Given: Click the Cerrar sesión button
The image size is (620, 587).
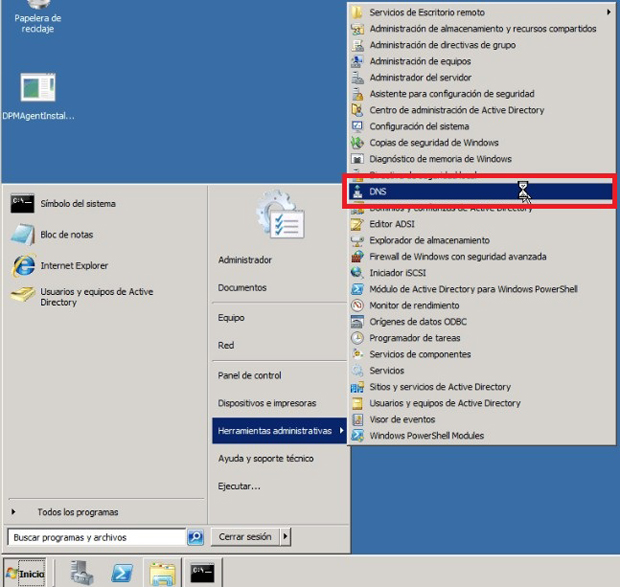Looking at the screenshot, I should click(245, 537).
